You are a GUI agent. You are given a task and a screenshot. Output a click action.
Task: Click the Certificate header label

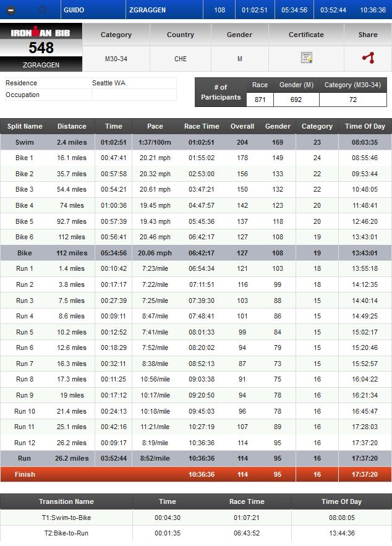point(306,35)
